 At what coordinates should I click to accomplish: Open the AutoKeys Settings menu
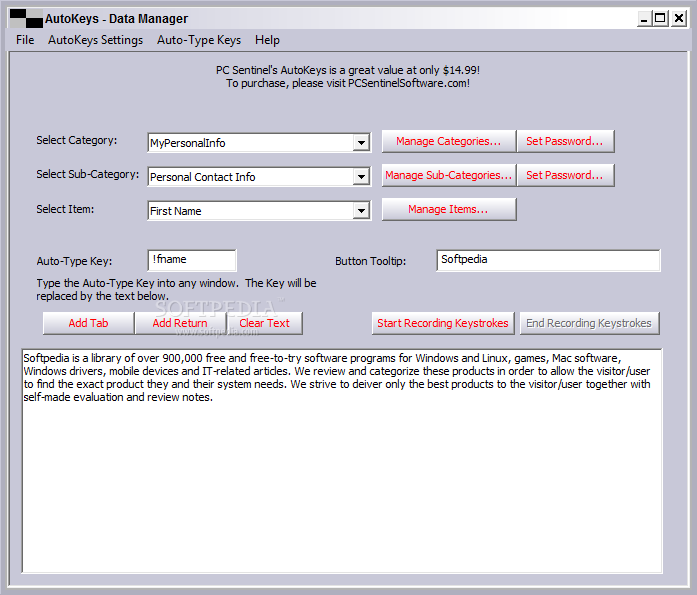[96, 40]
